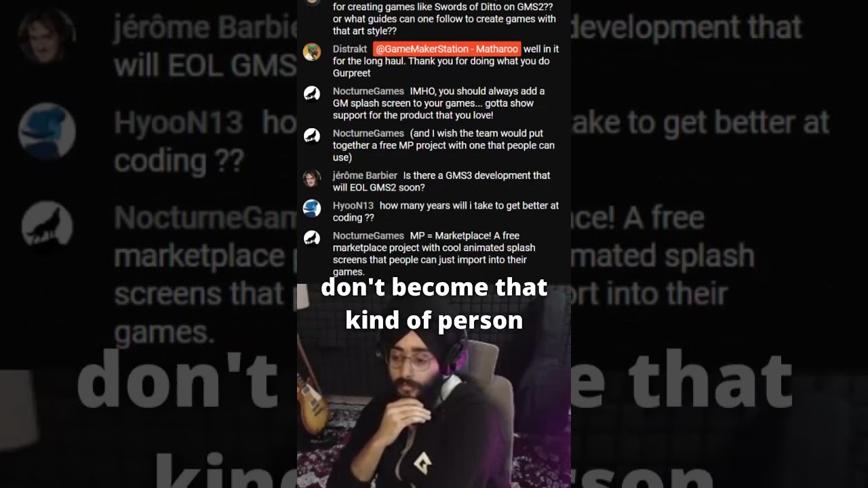Click jérôme Barbier's avatar in the chat

point(312,178)
